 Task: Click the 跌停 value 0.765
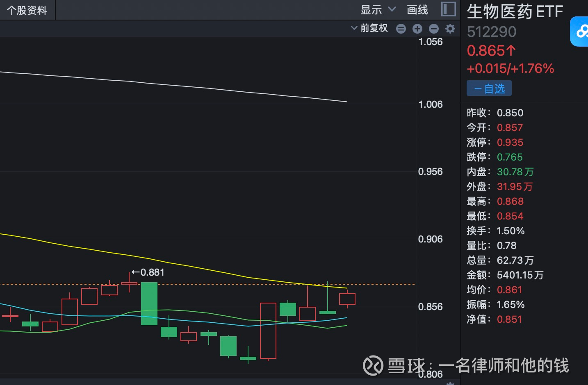[510, 157]
